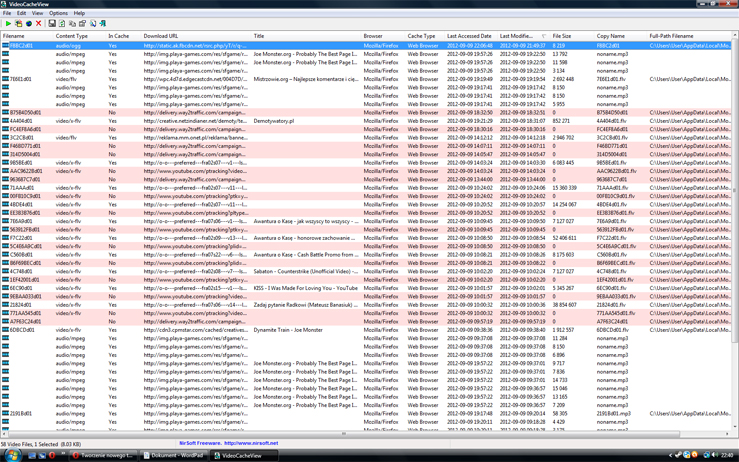The height and width of the screenshot is (462, 739).
Task: Click the Refresh list toolbar icon
Action: tap(62, 23)
